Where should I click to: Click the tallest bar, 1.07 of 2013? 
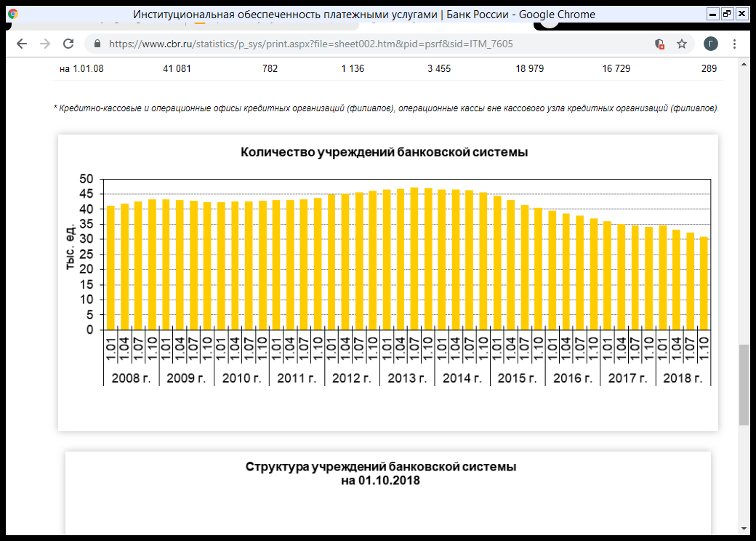click(x=414, y=258)
